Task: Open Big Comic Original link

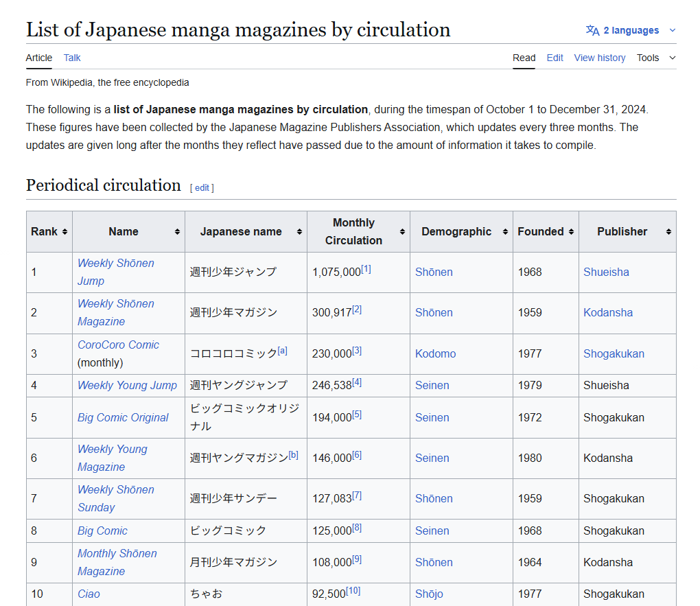Action: (x=123, y=417)
